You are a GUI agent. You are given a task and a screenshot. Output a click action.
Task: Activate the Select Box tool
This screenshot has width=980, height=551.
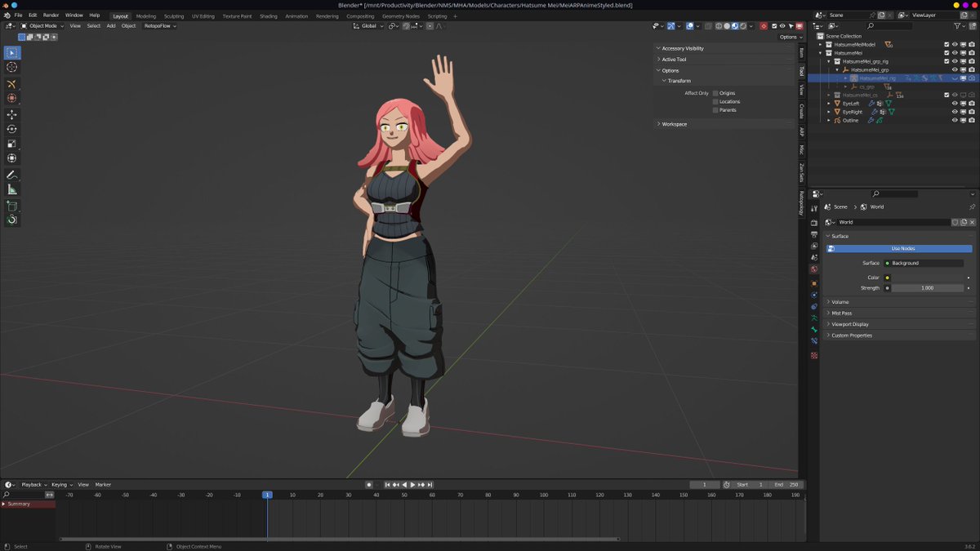coord(11,52)
